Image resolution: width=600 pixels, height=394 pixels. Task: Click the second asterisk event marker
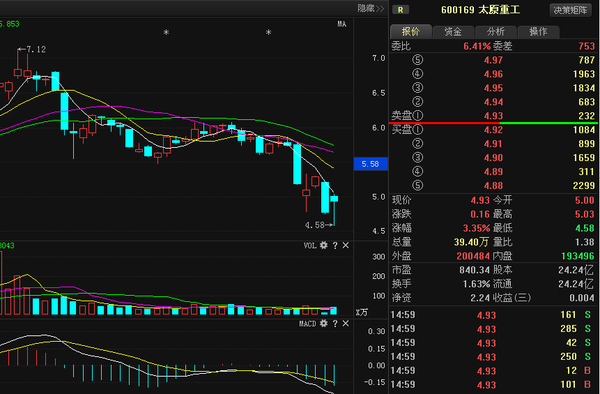[x=269, y=33]
